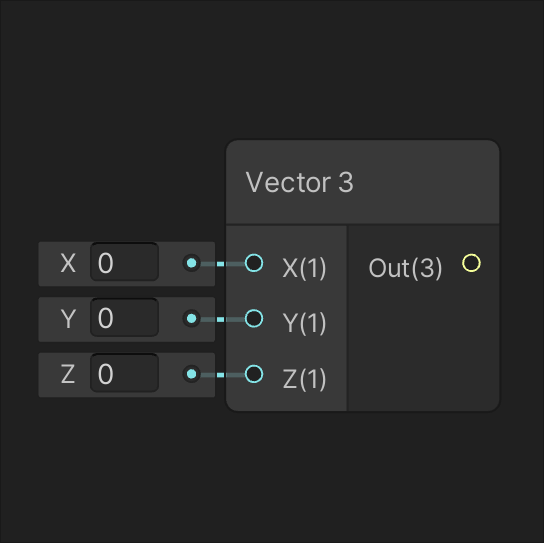Screen dimensions: 544x543
Task: Click the Y(1) input port circle
Action: click(x=254, y=319)
